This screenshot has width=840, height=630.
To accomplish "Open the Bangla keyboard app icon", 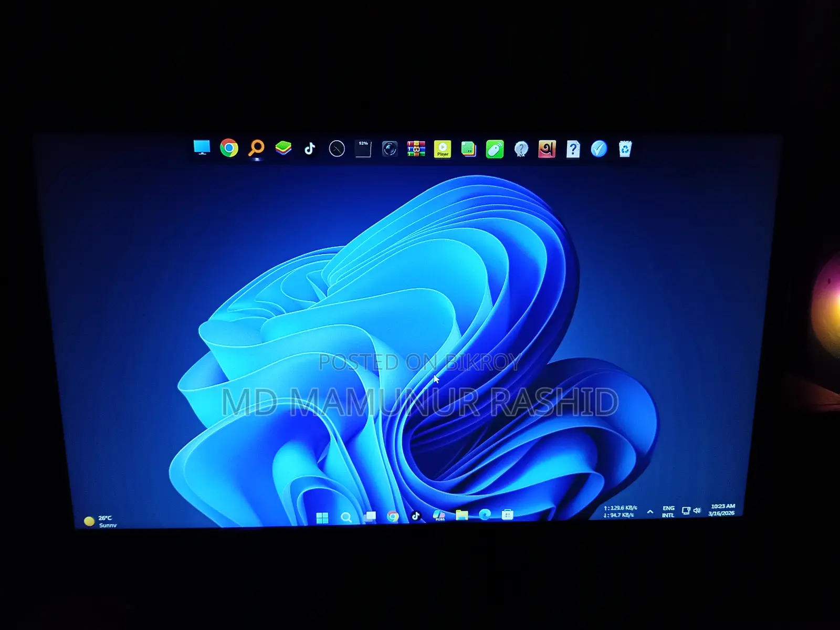I will click(547, 149).
